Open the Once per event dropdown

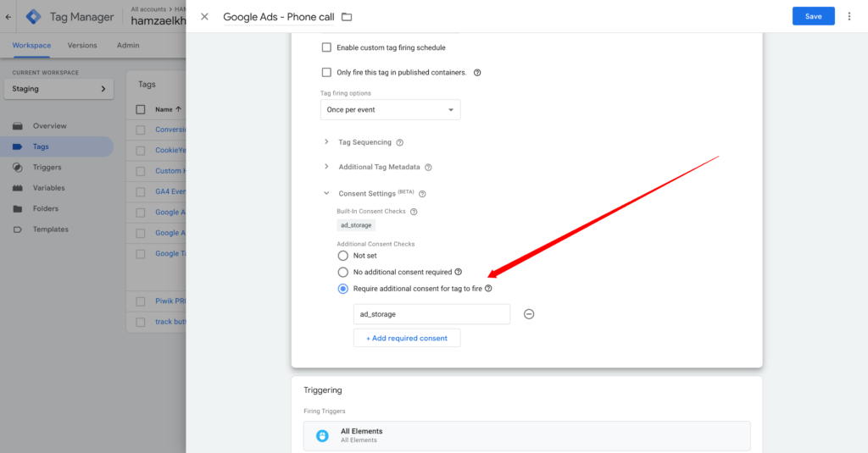(x=390, y=110)
